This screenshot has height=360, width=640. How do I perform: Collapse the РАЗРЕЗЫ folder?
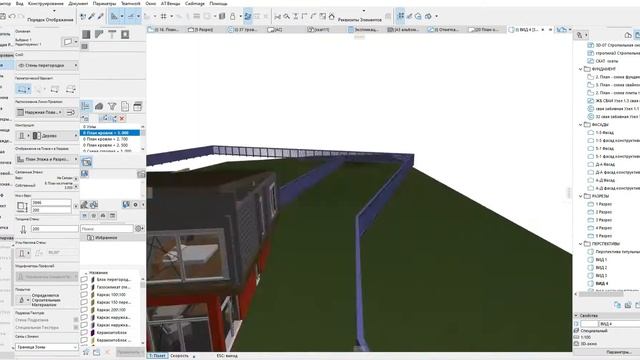tap(580, 196)
